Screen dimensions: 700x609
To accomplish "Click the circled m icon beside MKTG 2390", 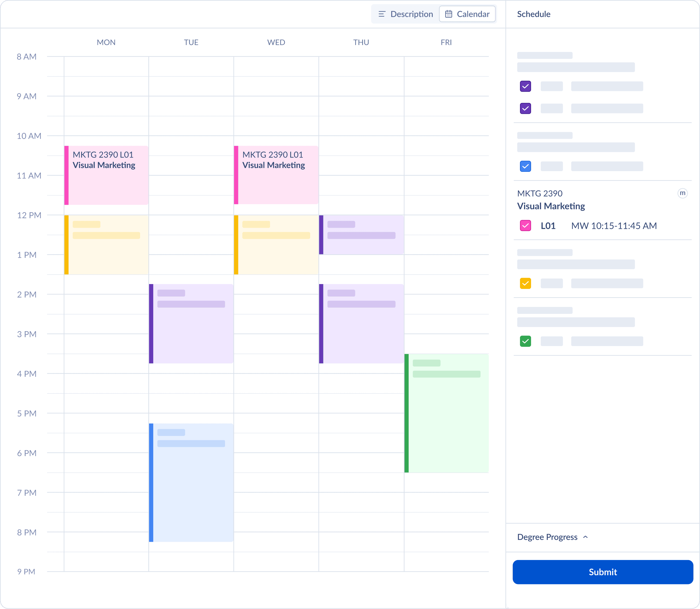I will pyautogui.click(x=682, y=193).
